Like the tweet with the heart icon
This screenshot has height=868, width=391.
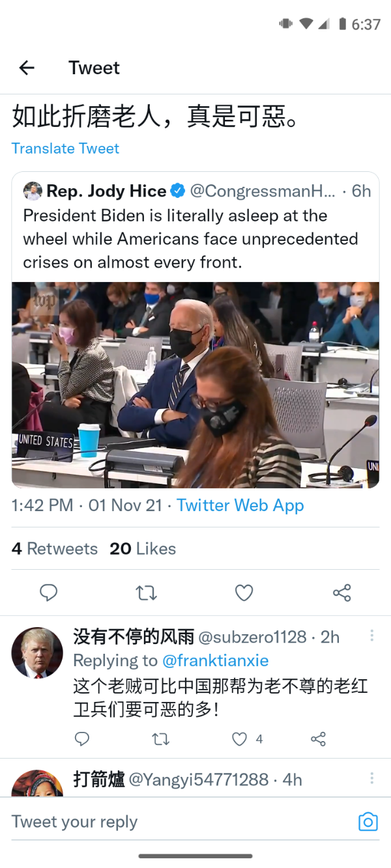(x=244, y=593)
